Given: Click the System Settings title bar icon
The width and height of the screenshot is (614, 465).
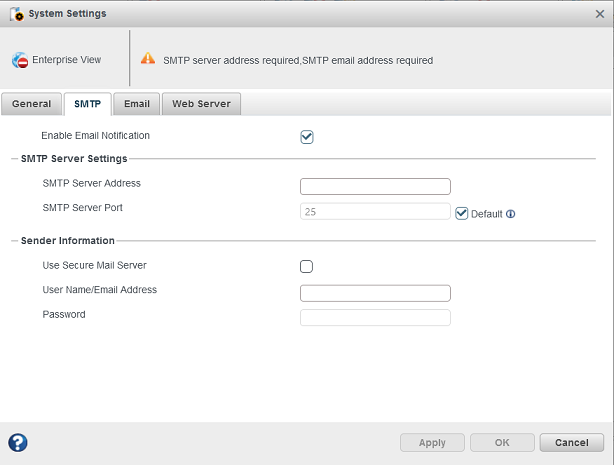Looking at the screenshot, I should (x=17, y=13).
